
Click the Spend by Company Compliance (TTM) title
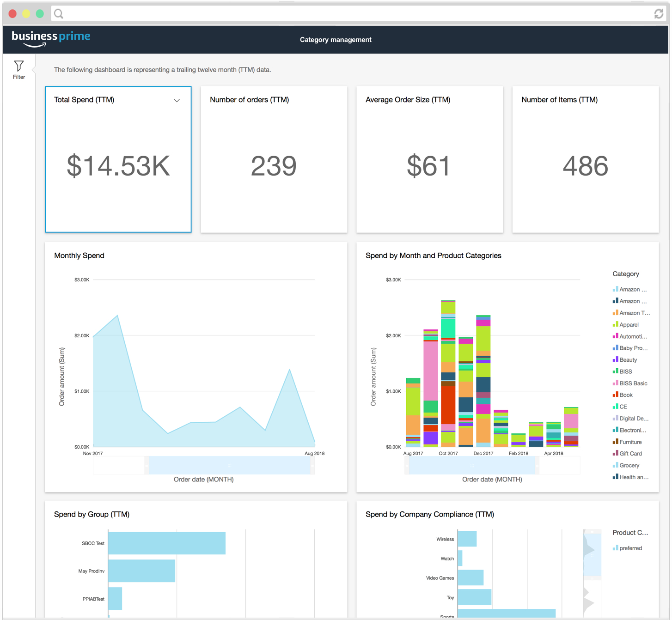click(x=430, y=514)
